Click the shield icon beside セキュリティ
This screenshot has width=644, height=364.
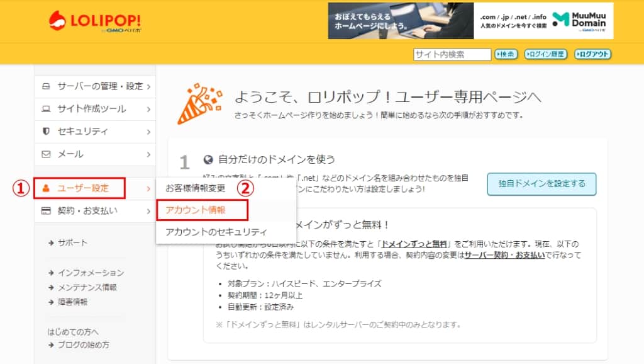(x=46, y=131)
